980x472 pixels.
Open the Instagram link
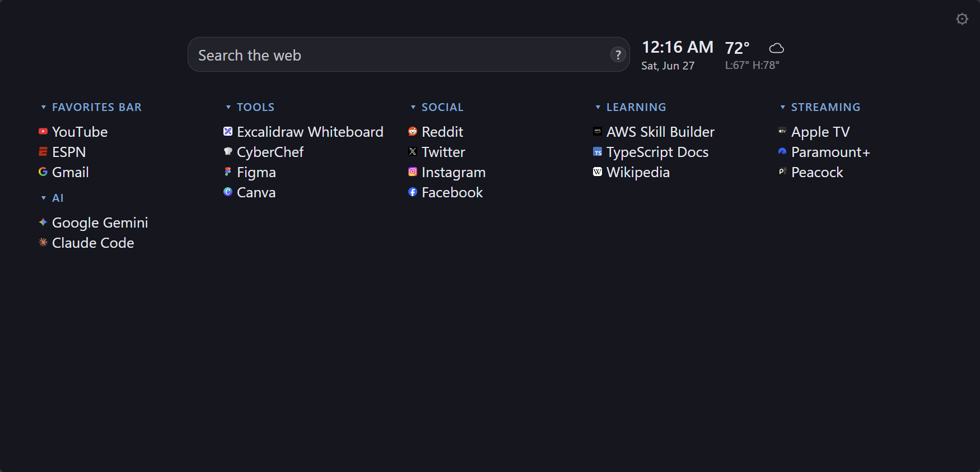454,172
